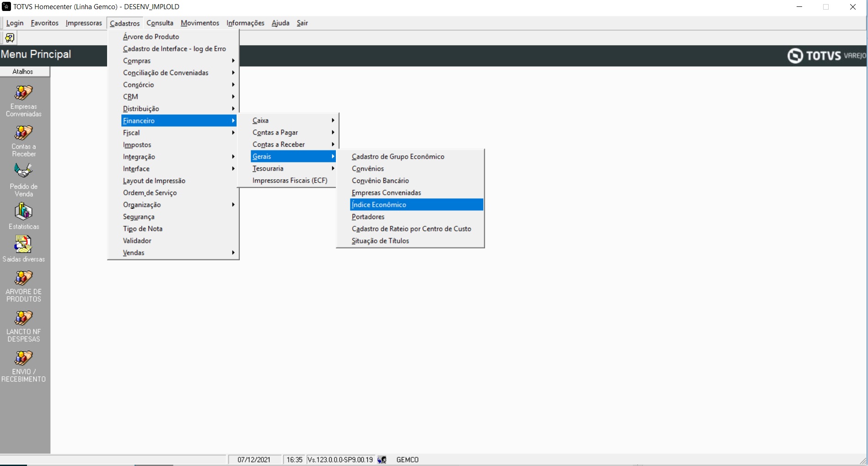Select Situação de Títulos entry
Viewport: 868px width, 466px height.
point(416,241)
